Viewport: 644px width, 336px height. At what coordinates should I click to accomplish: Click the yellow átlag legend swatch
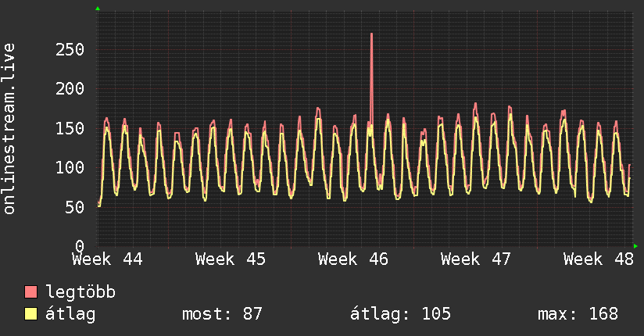[30, 314]
